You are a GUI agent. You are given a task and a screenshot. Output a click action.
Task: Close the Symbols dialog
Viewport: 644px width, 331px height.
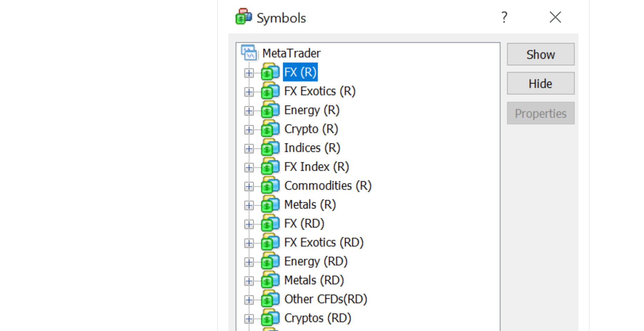coord(555,17)
